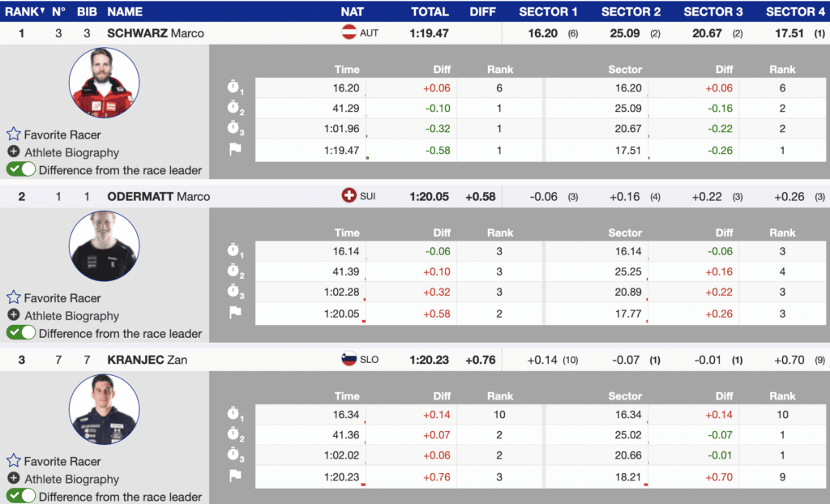Click the Swiss flag icon next to SUI

[349, 196]
